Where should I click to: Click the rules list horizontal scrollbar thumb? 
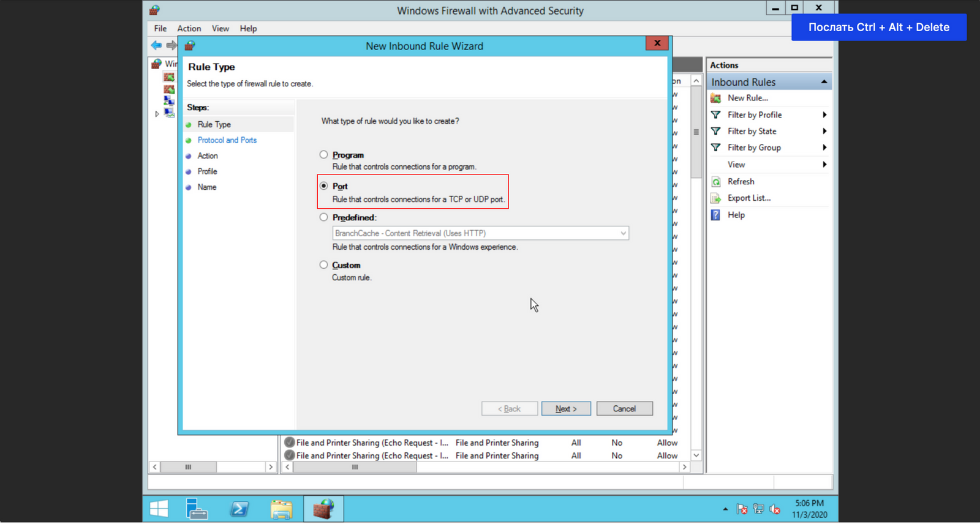355,467
